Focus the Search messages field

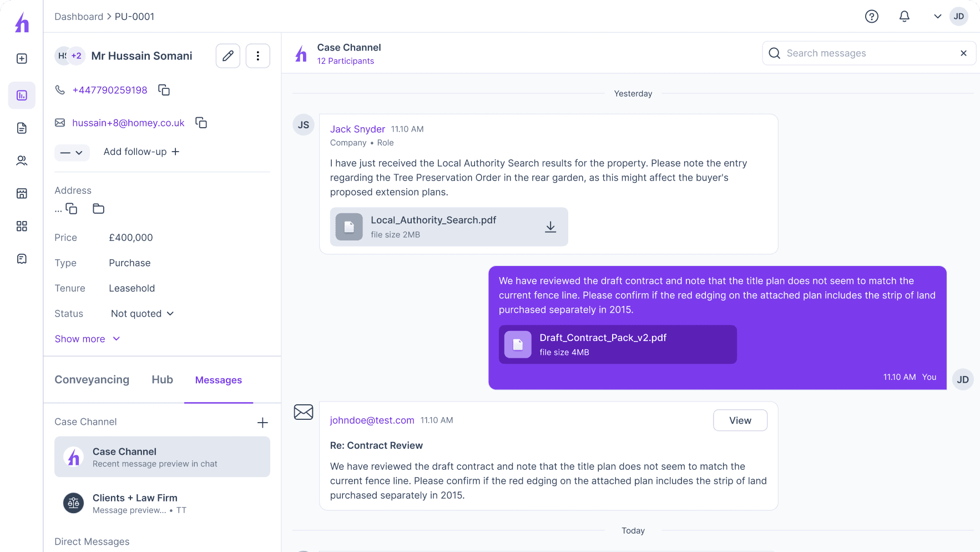pos(869,53)
